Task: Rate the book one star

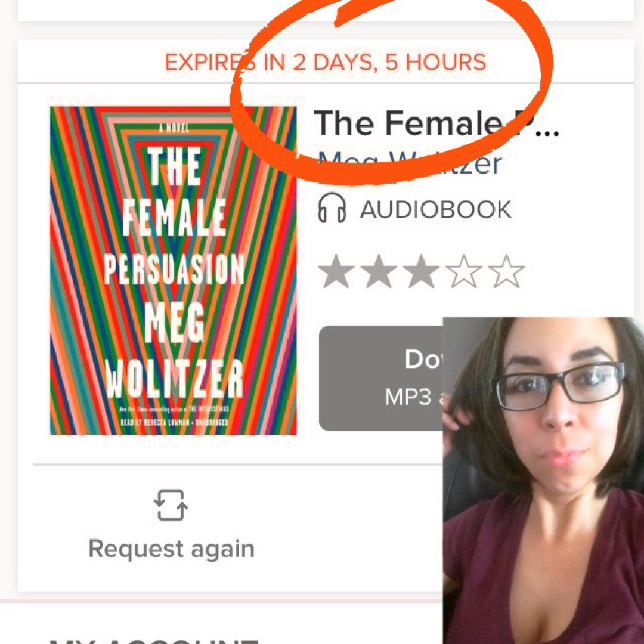Action: (336, 271)
